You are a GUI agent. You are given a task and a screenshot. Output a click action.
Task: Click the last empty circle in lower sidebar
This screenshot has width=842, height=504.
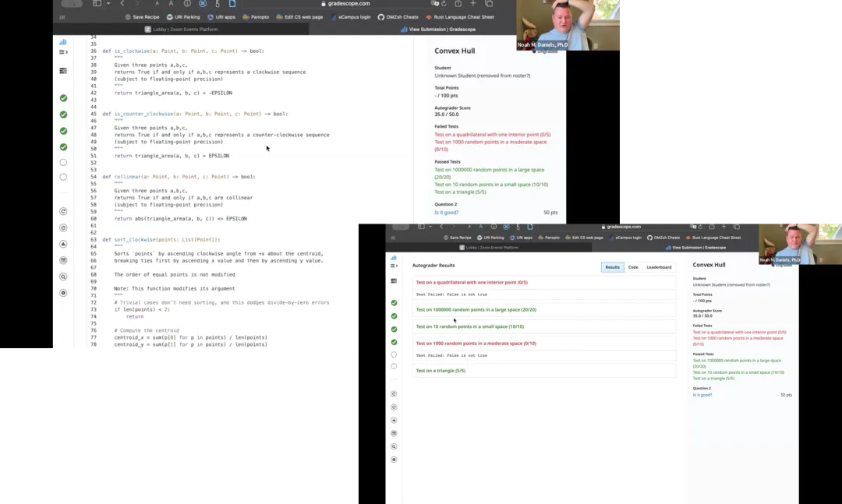(394, 366)
